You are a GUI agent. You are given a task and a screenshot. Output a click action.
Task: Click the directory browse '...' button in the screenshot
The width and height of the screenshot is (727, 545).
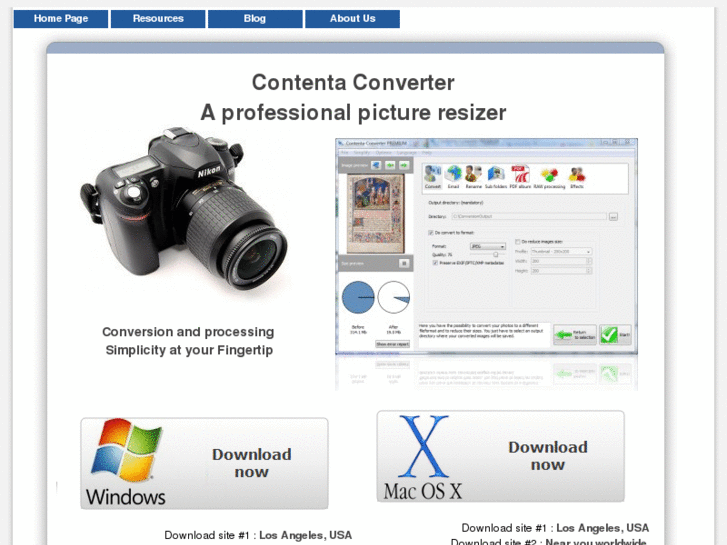613,217
